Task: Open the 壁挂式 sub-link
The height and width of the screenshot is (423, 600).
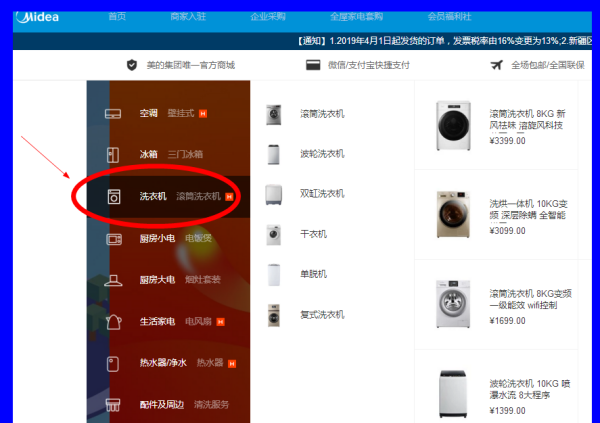Action: pyautogui.click(x=181, y=113)
